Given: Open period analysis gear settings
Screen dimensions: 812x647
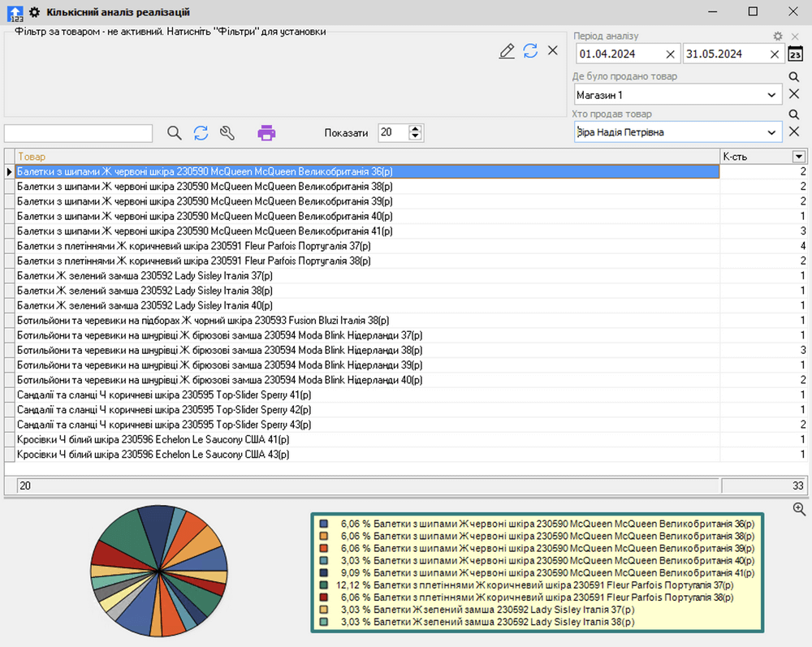Looking at the screenshot, I should click(x=777, y=37).
